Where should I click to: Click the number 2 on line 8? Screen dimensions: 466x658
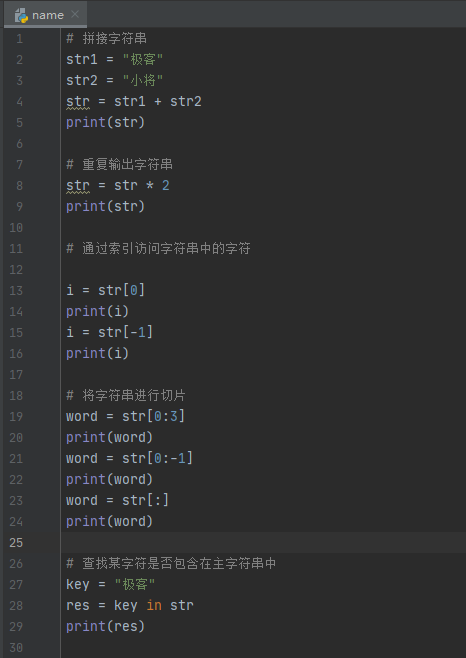pos(165,185)
